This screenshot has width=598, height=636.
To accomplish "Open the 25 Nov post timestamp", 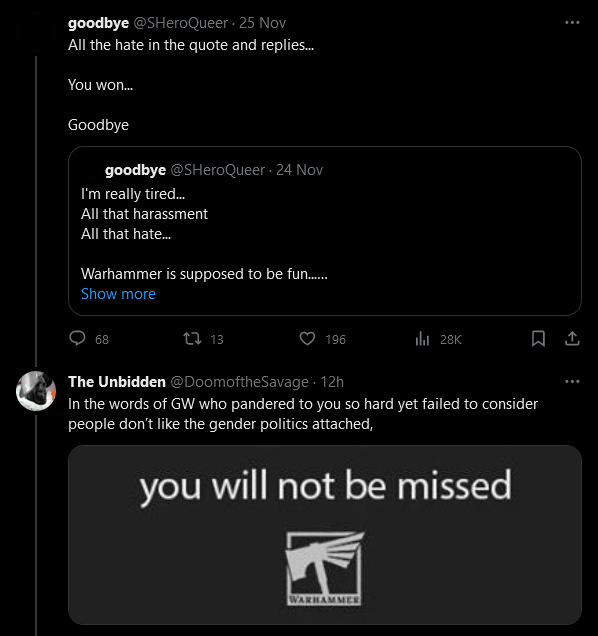I will (262, 23).
